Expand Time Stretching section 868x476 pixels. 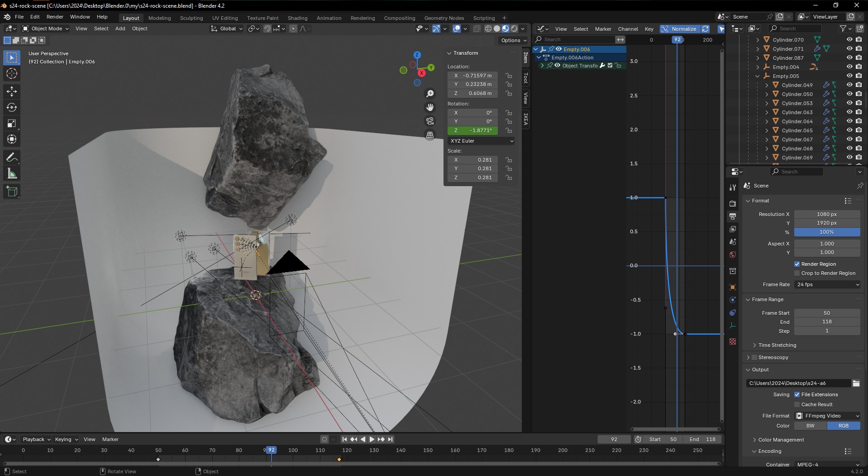click(x=777, y=345)
